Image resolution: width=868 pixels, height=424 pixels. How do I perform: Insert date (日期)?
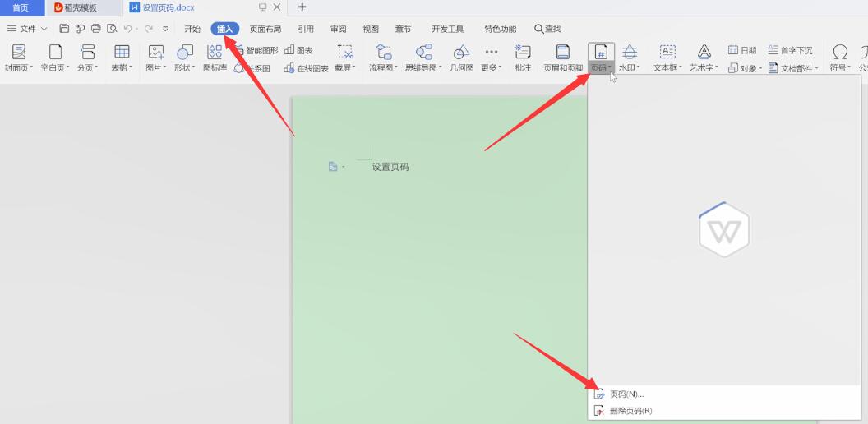click(x=742, y=50)
